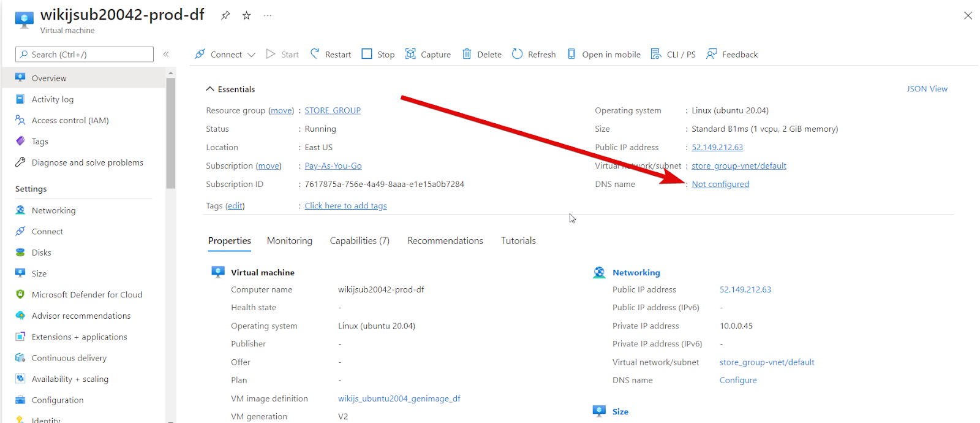Switch to Capabilities (7) tab

(x=360, y=241)
